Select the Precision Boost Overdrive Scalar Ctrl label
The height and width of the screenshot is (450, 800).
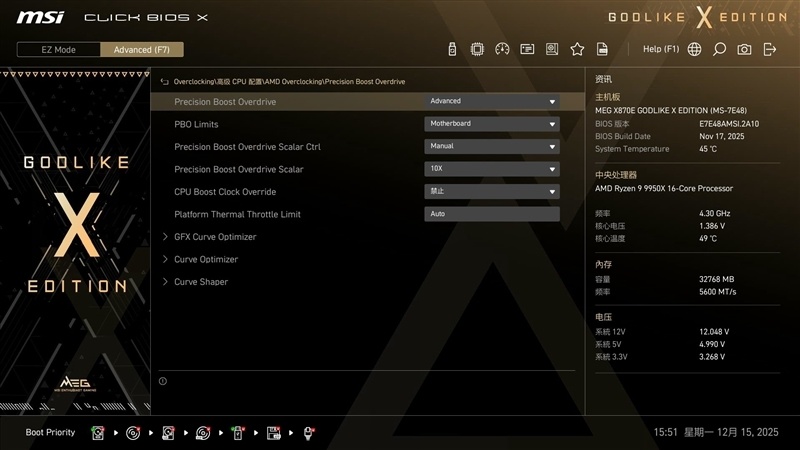coord(247,147)
